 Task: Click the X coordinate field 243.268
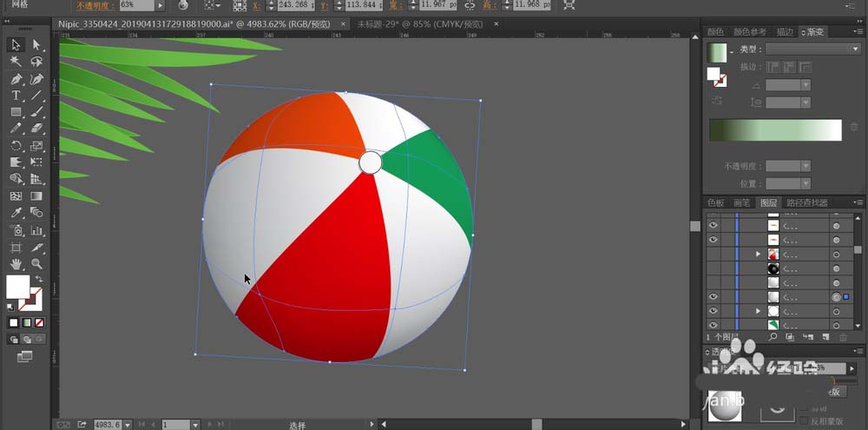pos(297,5)
